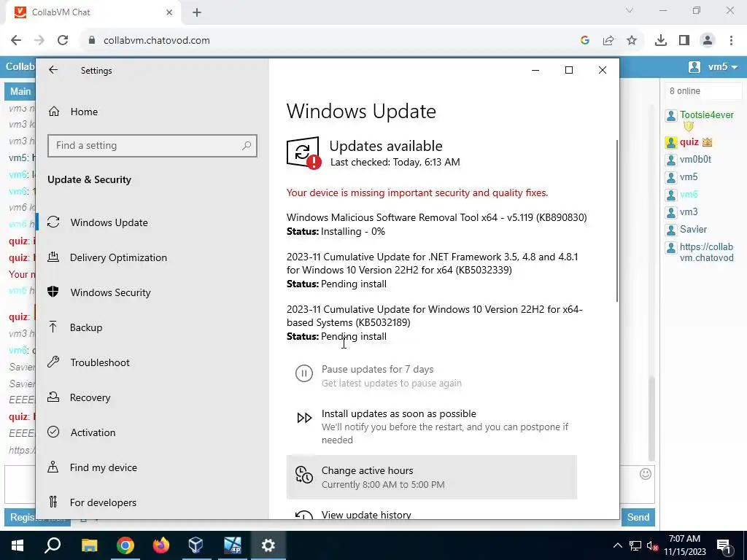747x560 pixels.
Task: Open a new browser tab
Action: (197, 12)
